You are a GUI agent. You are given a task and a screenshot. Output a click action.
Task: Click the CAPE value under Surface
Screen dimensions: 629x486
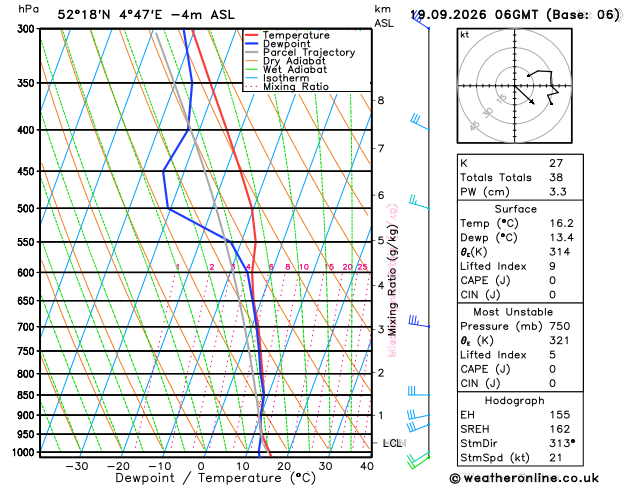tap(552, 280)
